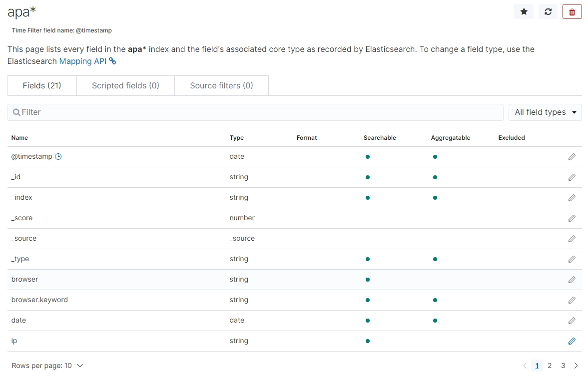Screen dimensions: 588x376
Task: Edit the _source field pencil icon
Action: point(572,239)
